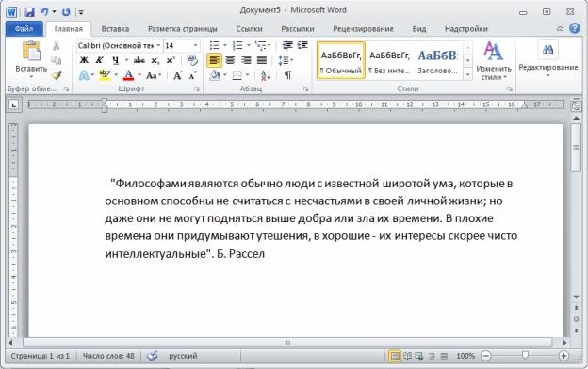Image resolution: width=588 pixels, height=369 pixels.
Task: Apply yellow text highlight color
Action: click(105, 75)
